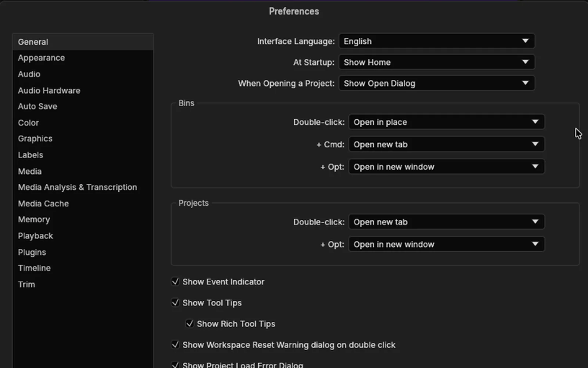Viewport: 588px width, 368px height.
Task: Open Interface Language dropdown
Action: (437, 41)
